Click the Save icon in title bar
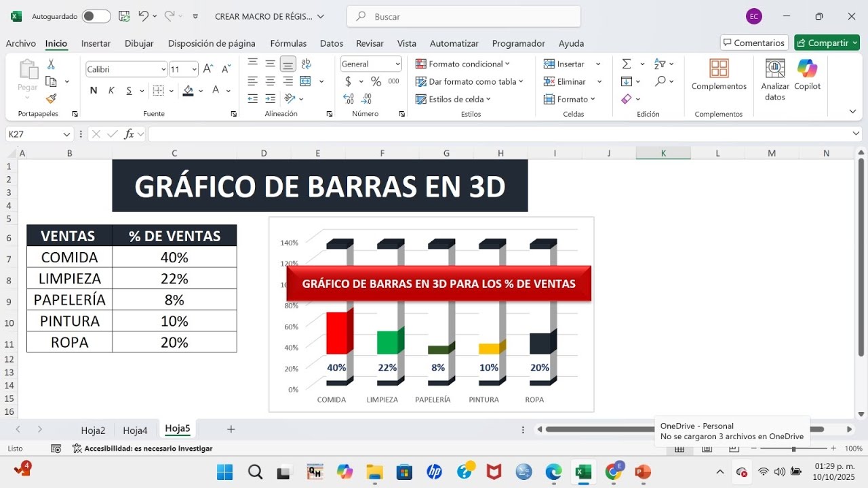Screen dimensions: 868x488 click(x=124, y=16)
